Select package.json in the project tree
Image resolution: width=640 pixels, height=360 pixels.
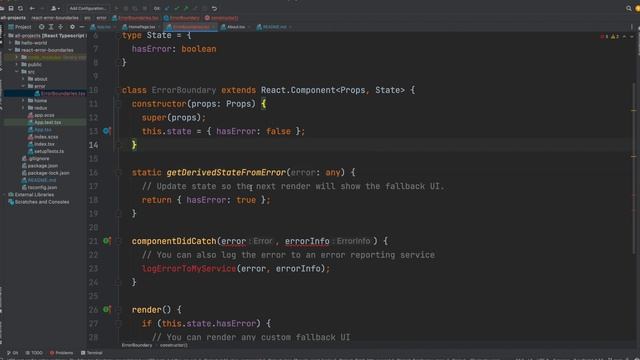40,166
